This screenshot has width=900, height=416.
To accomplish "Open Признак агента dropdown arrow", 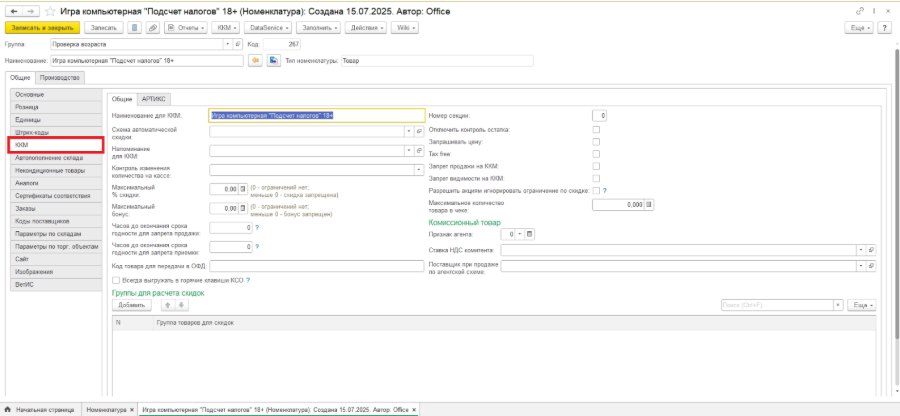I will click(519, 234).
